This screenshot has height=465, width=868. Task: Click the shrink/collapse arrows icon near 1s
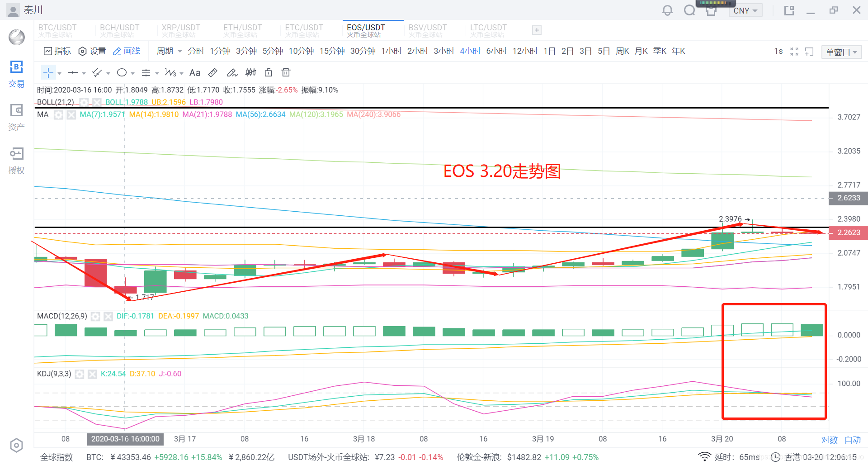pos(794,52)
